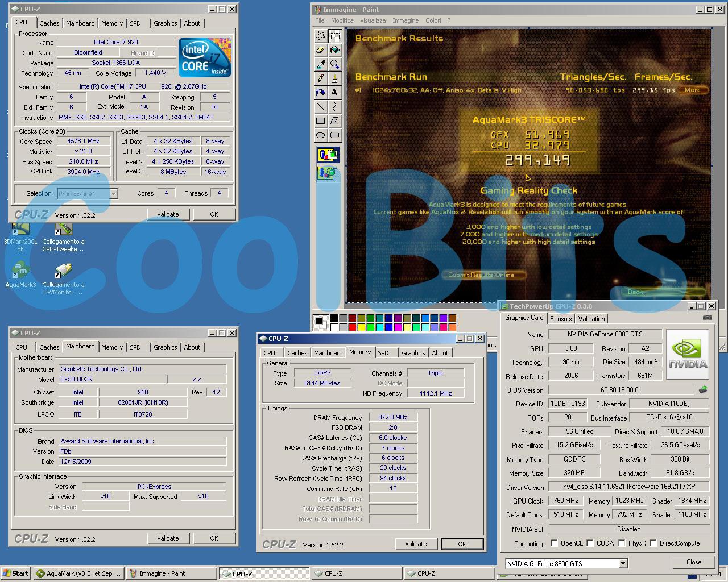
Task: Select the rectangular Select tool in Paint
Action: (335, 35)
